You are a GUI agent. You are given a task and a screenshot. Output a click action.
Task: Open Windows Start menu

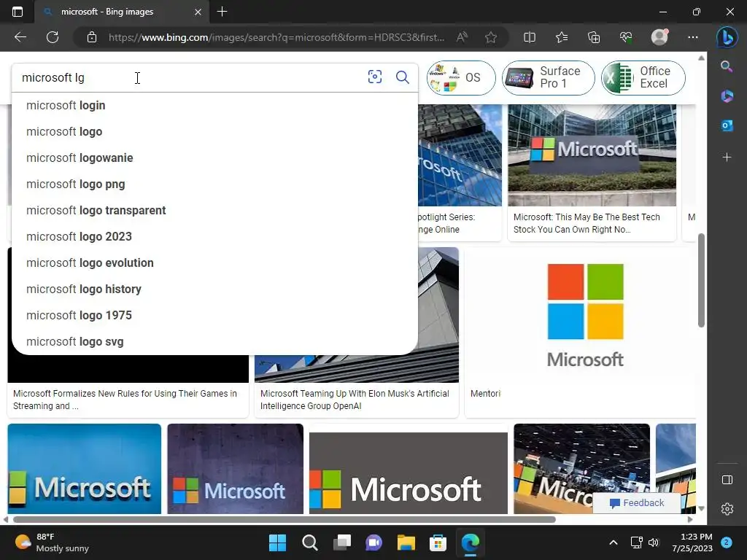(277, 542)
